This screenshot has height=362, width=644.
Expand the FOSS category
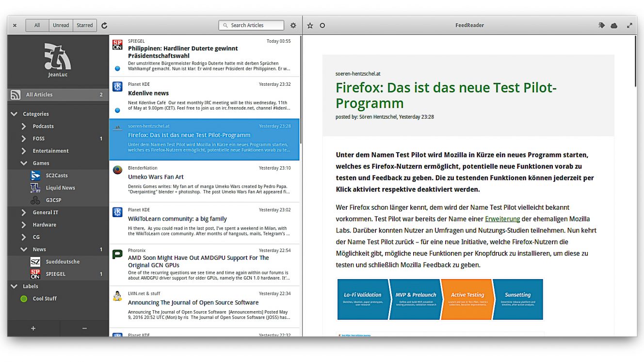[x=24, y=139]
